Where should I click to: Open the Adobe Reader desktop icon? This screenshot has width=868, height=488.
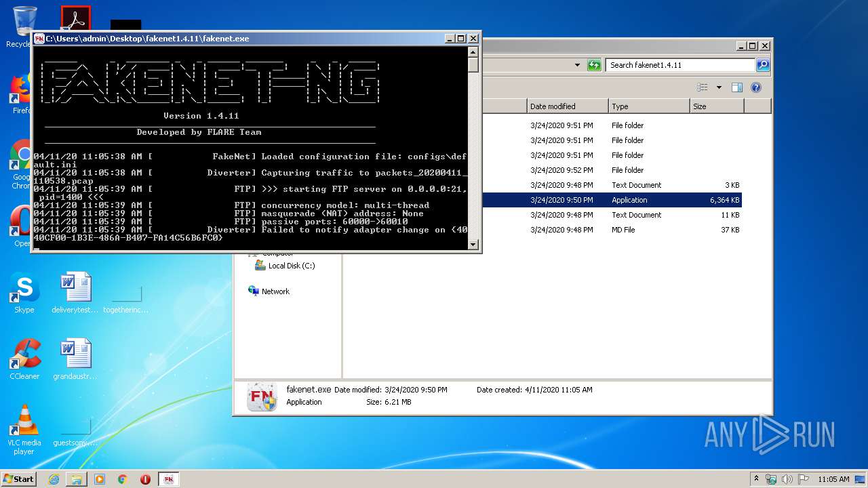pos(75,18)
